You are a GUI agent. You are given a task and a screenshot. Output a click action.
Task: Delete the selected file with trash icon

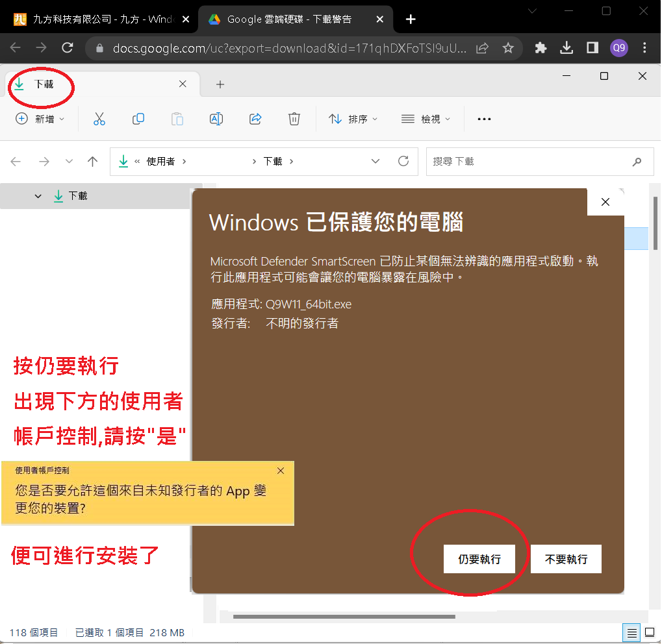click(294, 119)
